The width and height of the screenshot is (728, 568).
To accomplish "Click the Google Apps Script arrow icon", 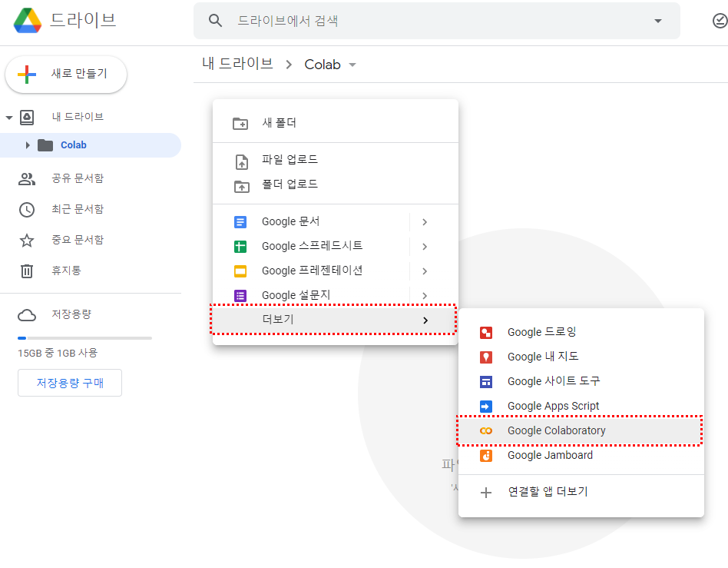I will coord(485,407).
